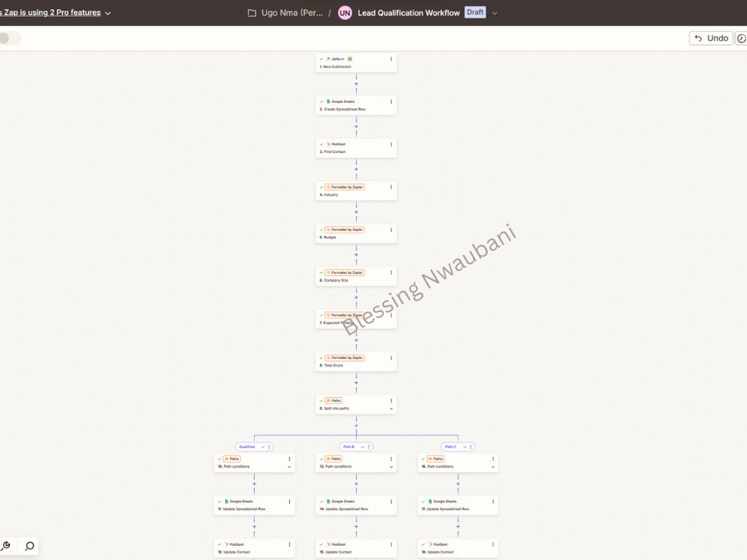Viewport: 747px width, 560px height.
Task: Expand the Split into paths step chevron
Action: tap(391, 408)
